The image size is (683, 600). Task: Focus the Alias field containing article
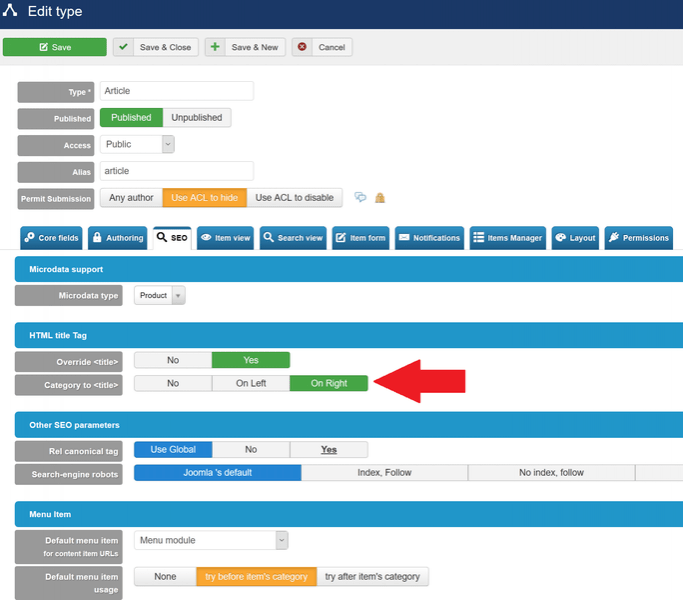[176, 171]
